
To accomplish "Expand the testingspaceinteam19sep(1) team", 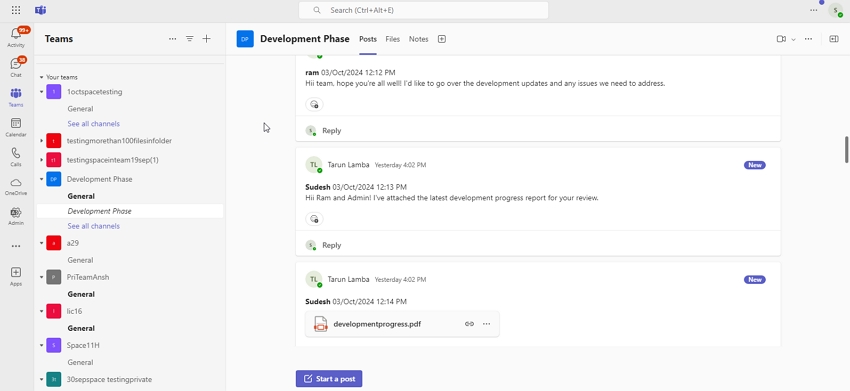I will [x=41, y=160].
